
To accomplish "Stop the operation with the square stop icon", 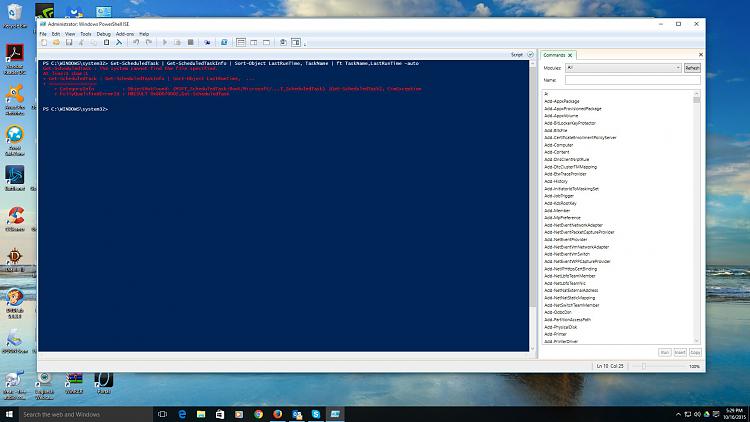I will coord(190,43).
